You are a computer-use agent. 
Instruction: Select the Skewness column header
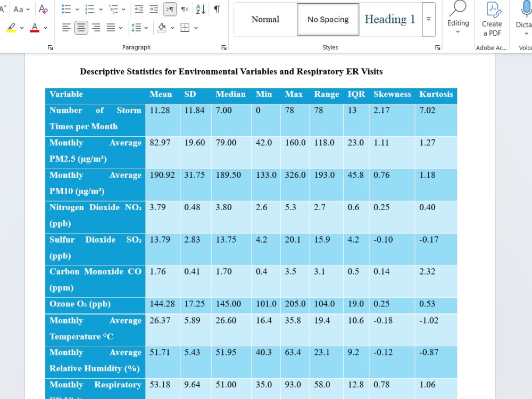pos(392,94)
